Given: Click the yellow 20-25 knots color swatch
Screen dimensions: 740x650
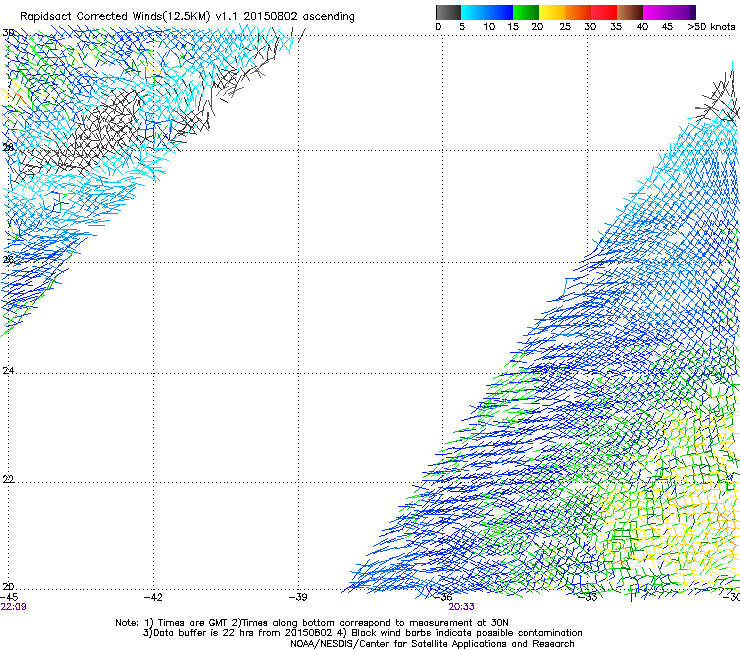Looking at the screenshot, I should click(552, 12).
